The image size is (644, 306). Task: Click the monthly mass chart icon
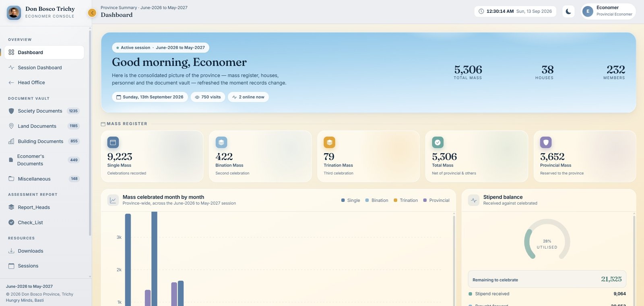(x=113, y=200)
